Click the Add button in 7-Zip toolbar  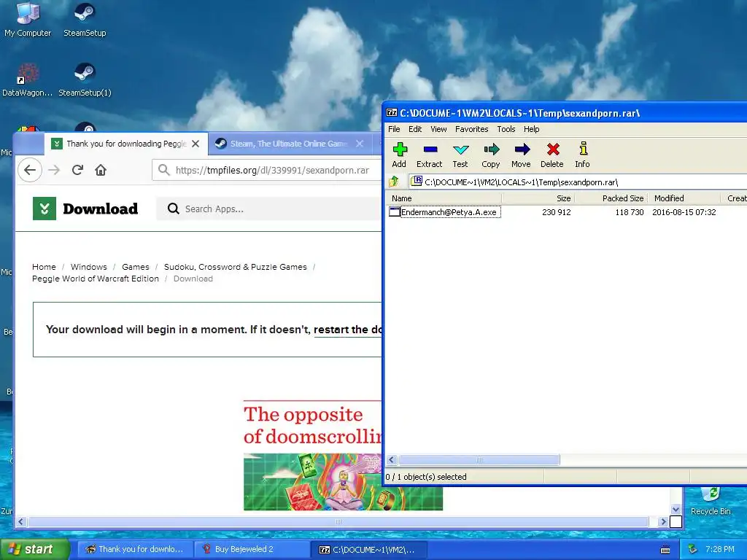(x=399, y=155)
